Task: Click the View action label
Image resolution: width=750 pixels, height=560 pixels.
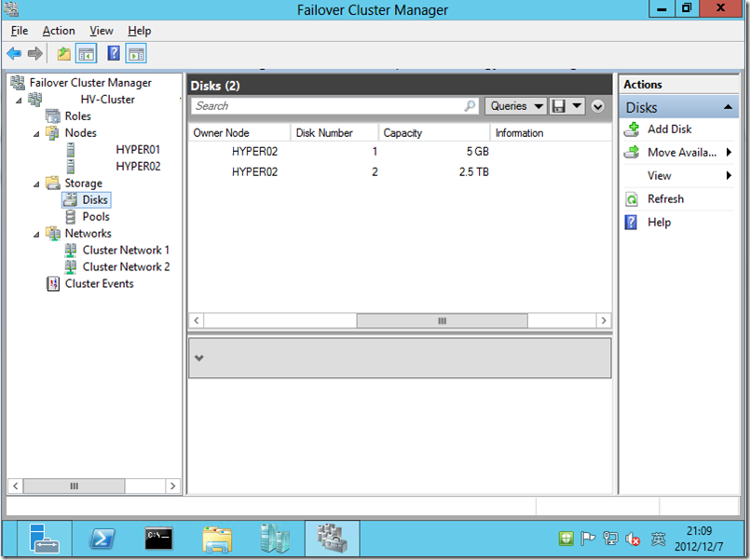Action: point(659,176)
